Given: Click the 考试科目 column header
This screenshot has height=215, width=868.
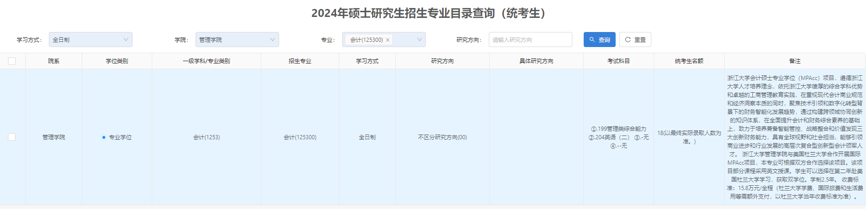Looking at the screenshot, I should pyautogui.click(x=618, y=61).
